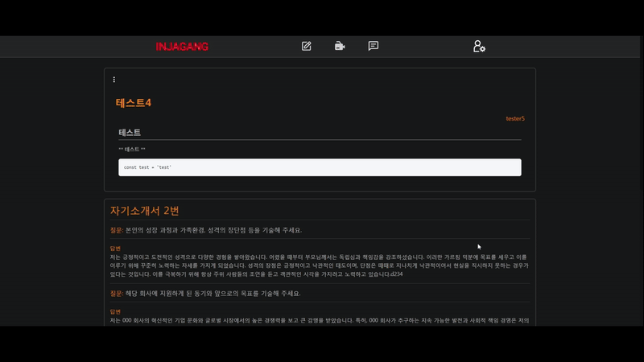Click the answer paragraph starting 저는 긍정적이고

320,265
